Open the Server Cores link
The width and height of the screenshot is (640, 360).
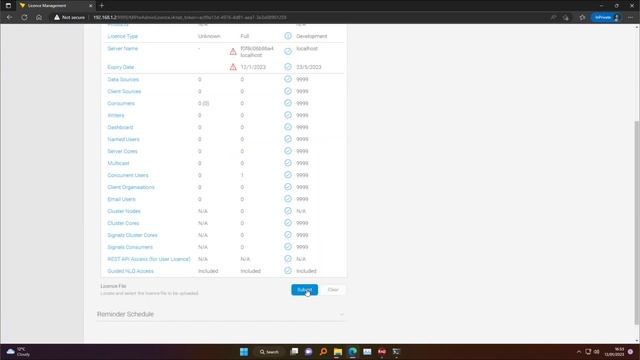pos(122,151)
